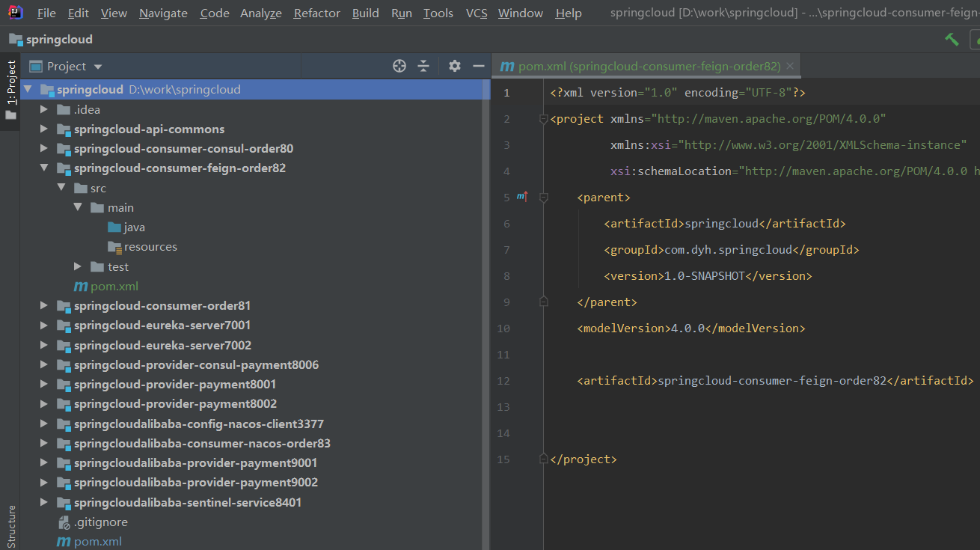Toggle the '1: Project' tool window button
The image size is (980, 550).
(10, 82)
